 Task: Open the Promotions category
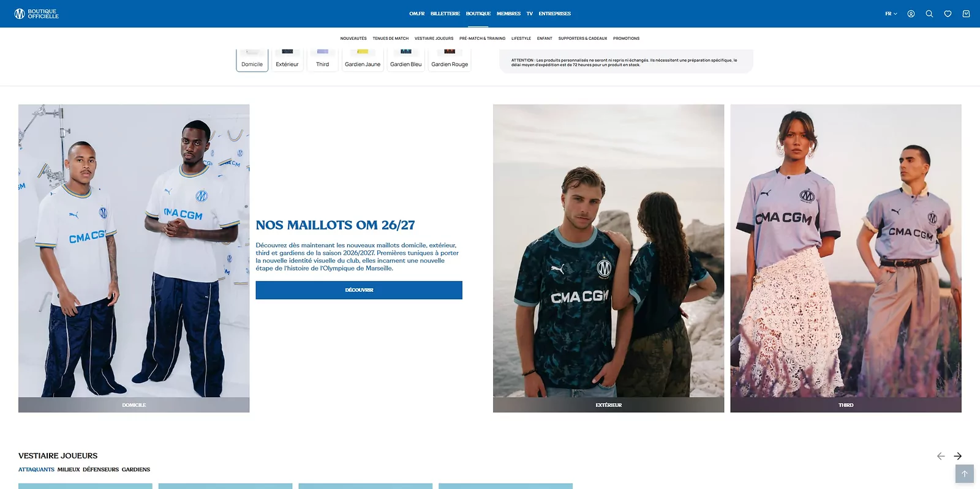coord(626,39)
